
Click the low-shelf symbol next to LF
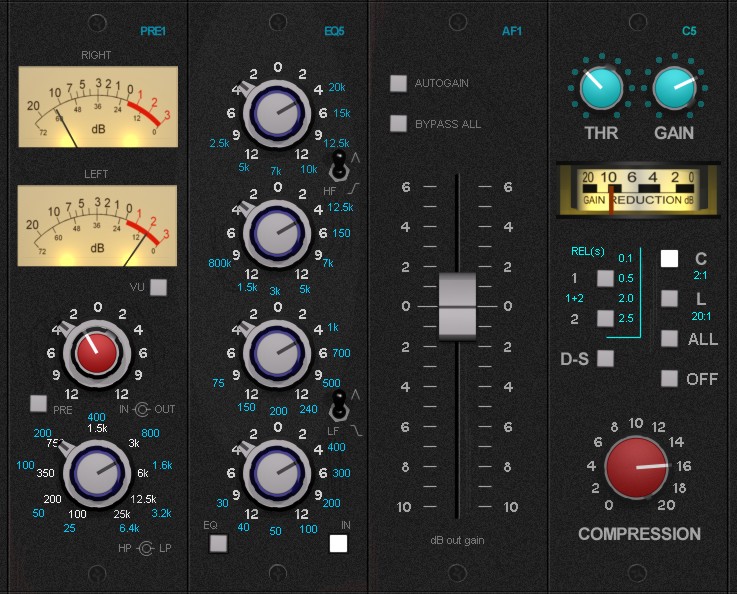coord(357,430)
